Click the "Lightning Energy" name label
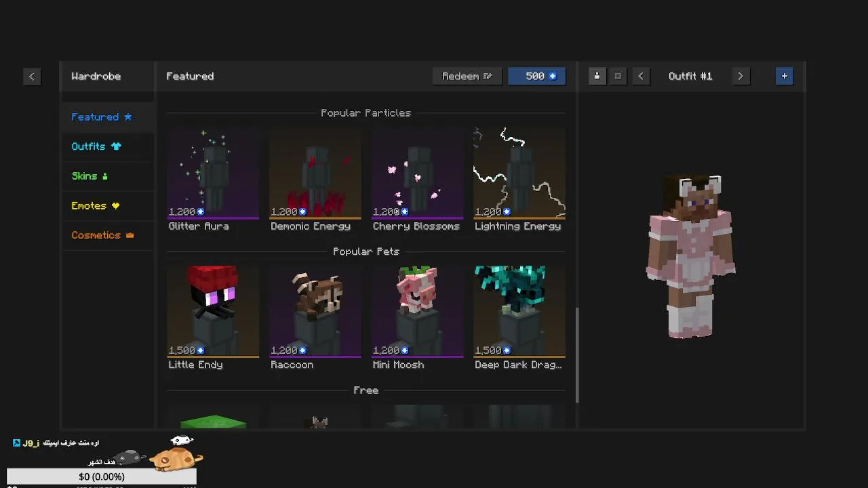Image resolution: width=868 pixels, height=488 pixels. click(518, 226)
